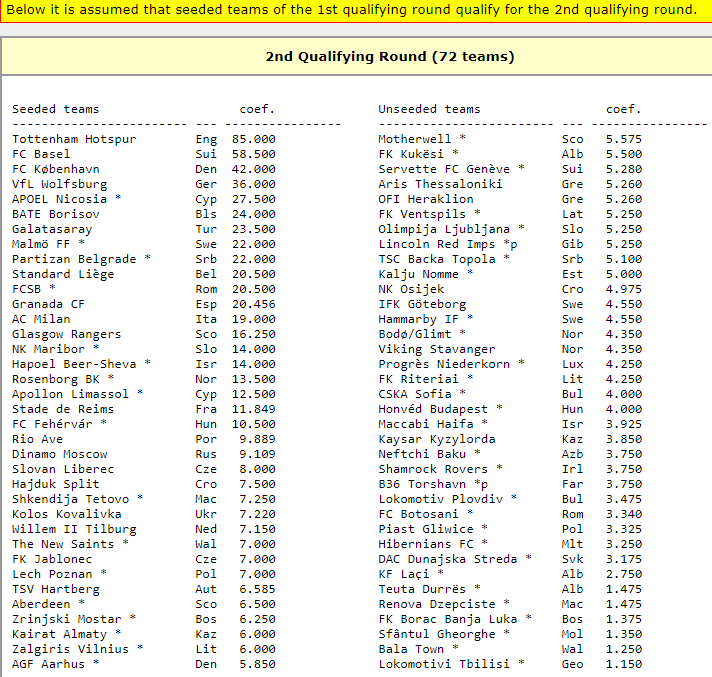712x677 pixels.
Task: Select 'Granada CF' team name
Action: pos(49,304)
